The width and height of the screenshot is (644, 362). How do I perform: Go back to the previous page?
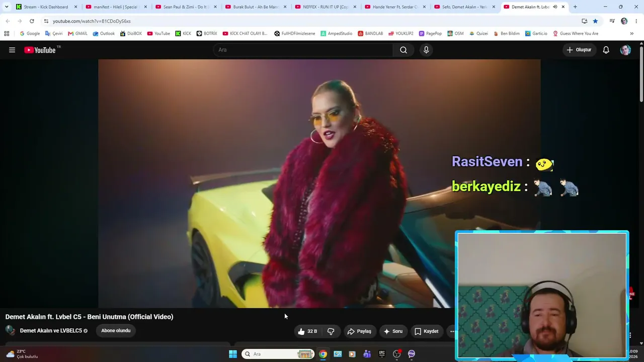click(8, 21)
